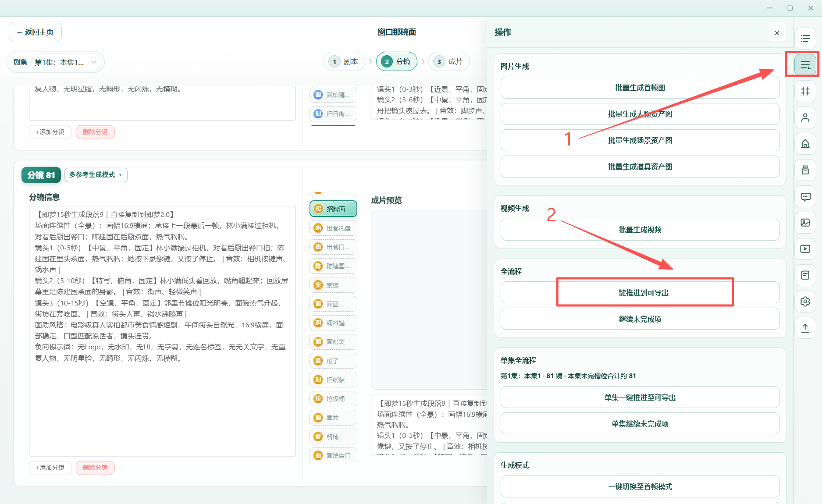
Task: Click 批量生成视频 button
Action: pos(640,230)
